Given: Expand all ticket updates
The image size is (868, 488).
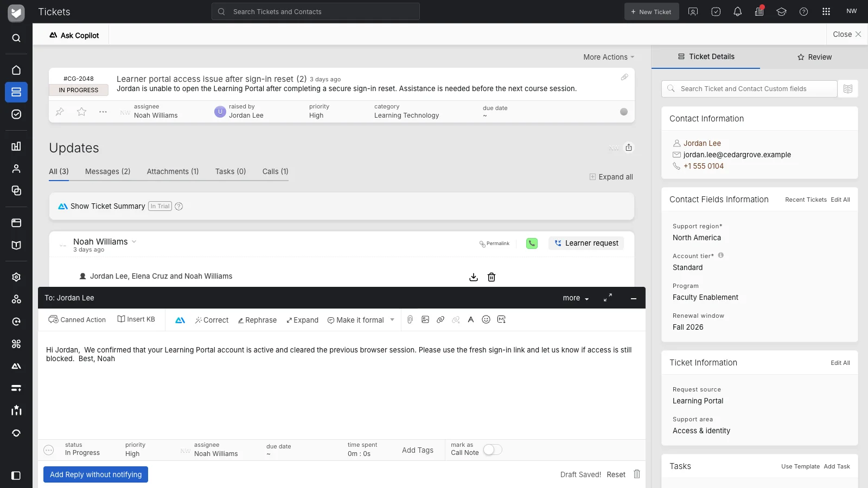Looking at the screenshot, I should pos(611,177).
